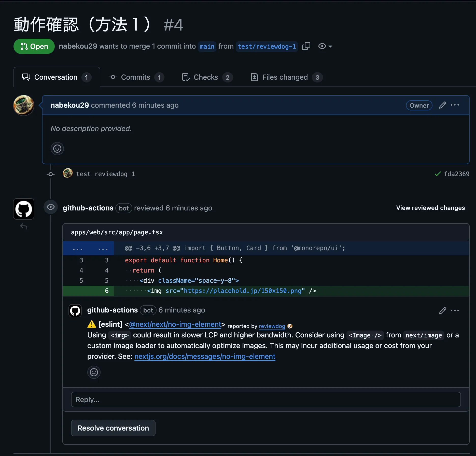This screenshot has width=476, height=456.
Task: Click the github-actions bot avatar
Action: 23,209
